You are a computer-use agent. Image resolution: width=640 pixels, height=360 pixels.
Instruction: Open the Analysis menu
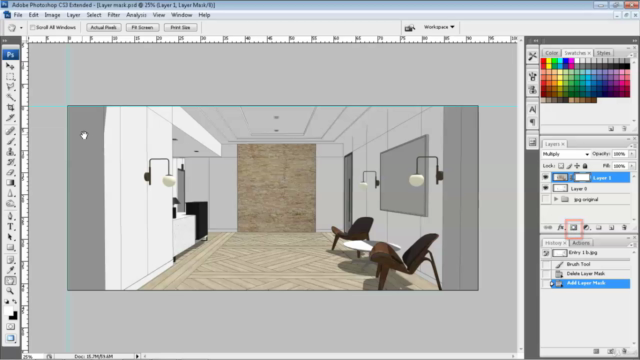pyautogui.click(x=136, y=15)
